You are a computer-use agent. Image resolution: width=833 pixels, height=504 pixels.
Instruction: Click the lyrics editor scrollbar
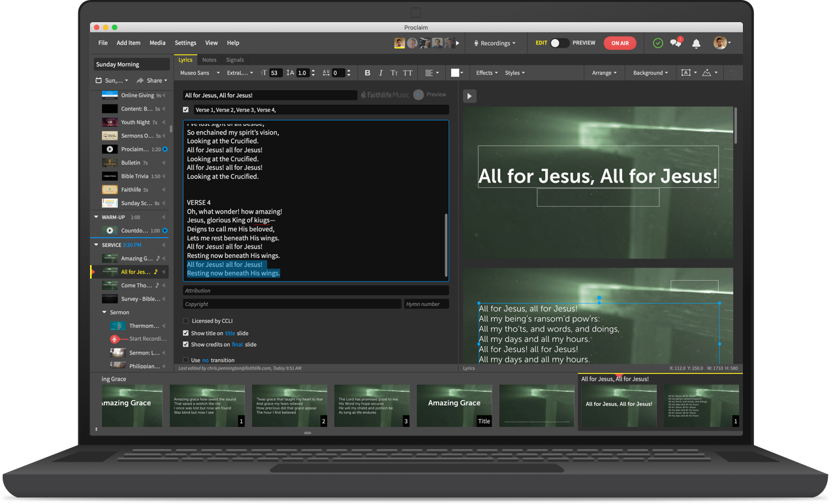coord(447,244)
